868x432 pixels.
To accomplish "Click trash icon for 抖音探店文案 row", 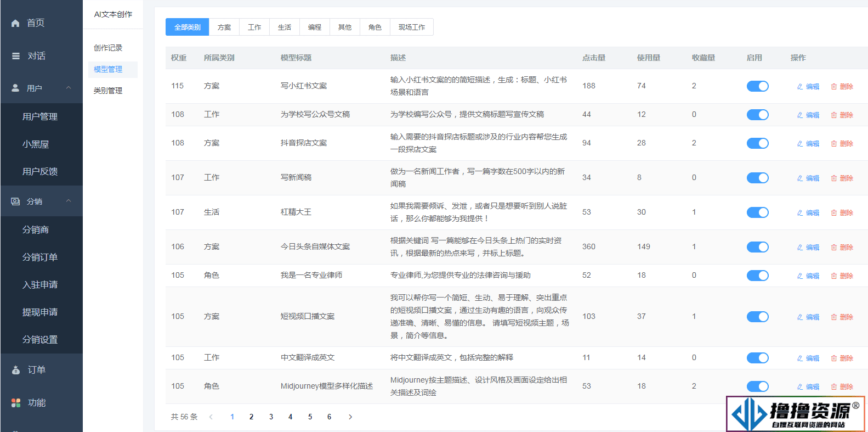I will click(x=834, y=144).
